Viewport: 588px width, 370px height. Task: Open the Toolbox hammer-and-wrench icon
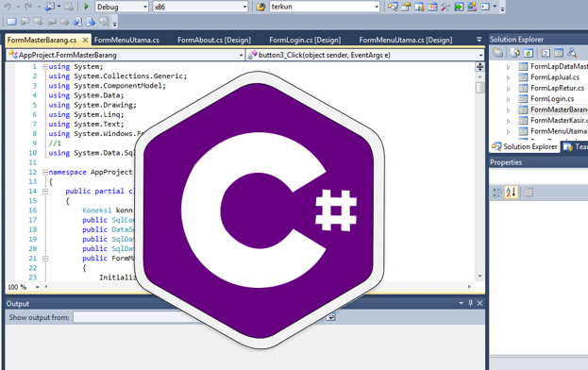(445, 7)
